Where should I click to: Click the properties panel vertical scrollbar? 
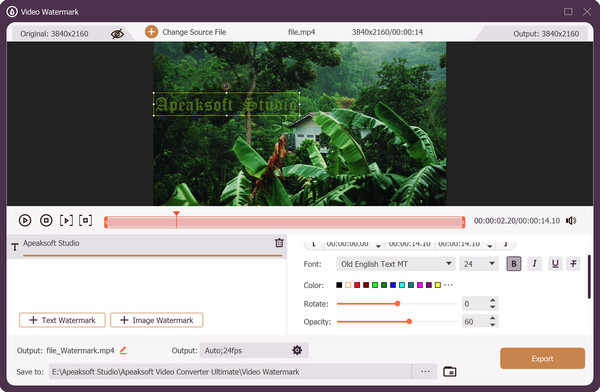(589, 277)
